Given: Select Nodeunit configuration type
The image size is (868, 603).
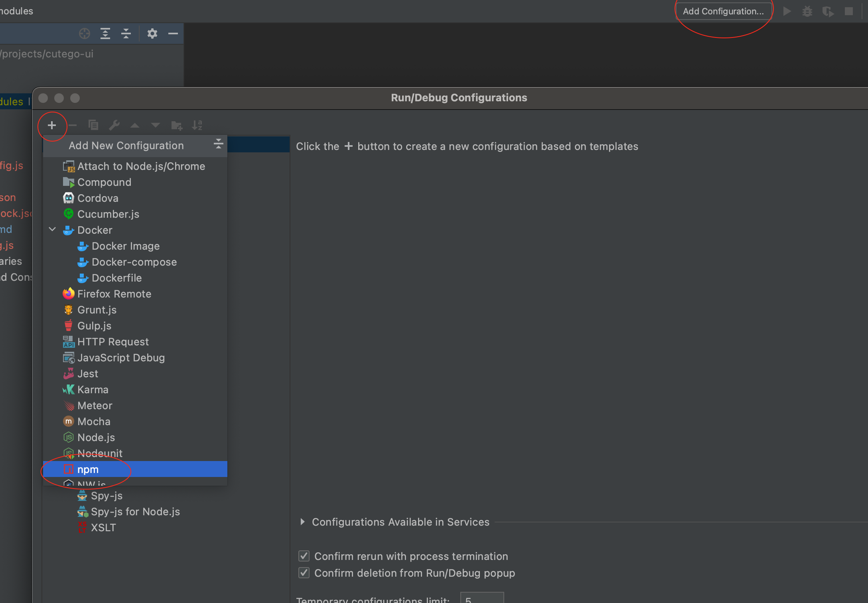Looking at the screenshot, I should 135,453.
